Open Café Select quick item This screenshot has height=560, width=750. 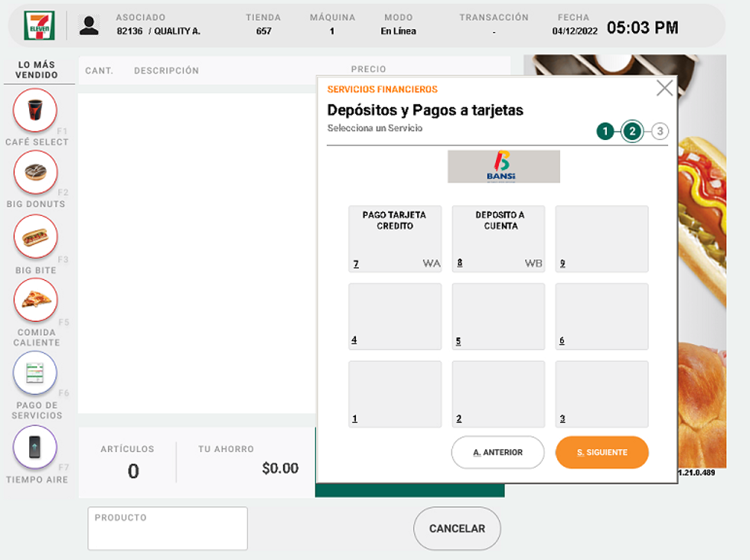click(x=35, y=111)
